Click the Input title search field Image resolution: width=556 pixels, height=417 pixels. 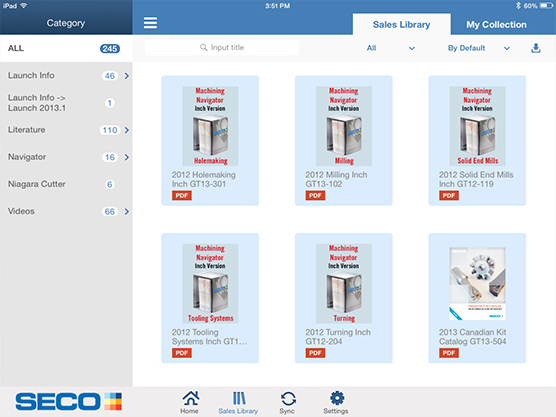[222, 48]
